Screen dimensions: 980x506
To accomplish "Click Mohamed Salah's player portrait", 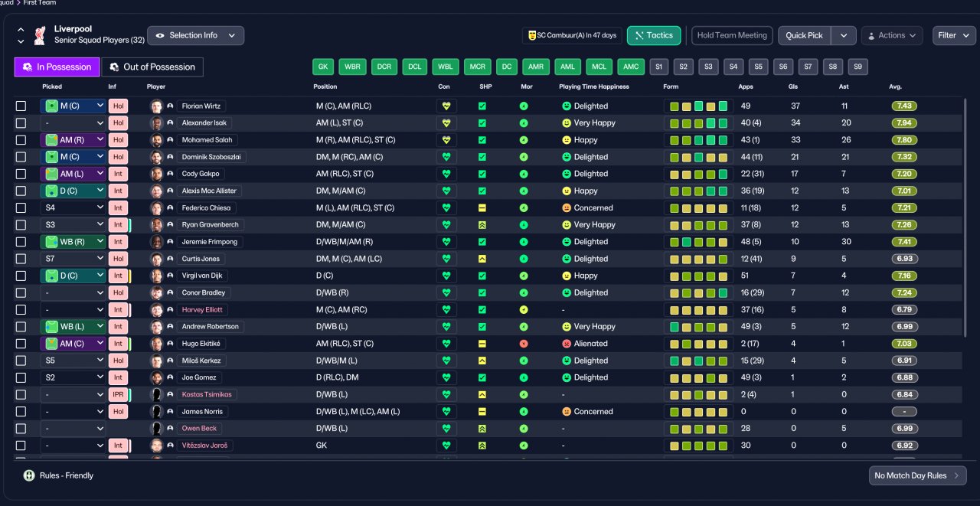I will 157,140.
